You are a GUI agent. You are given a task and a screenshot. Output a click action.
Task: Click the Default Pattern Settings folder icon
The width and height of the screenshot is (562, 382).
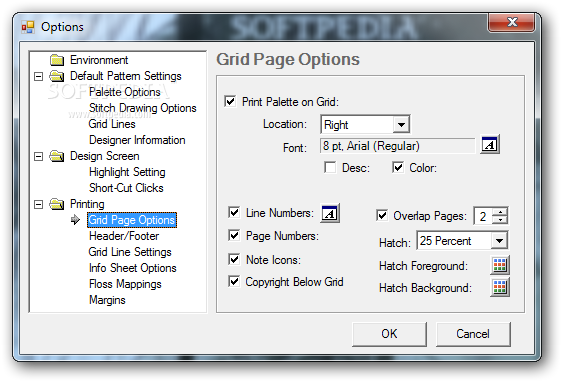click(57, 76)
